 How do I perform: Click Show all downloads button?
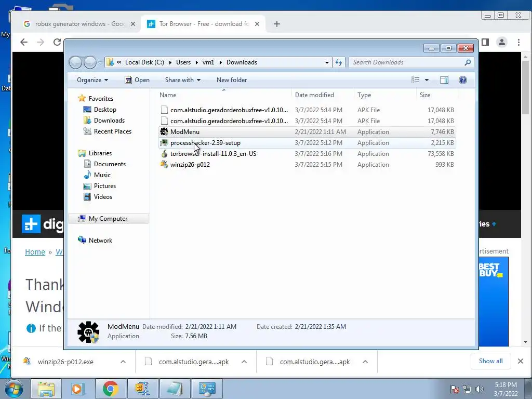point(490,361)
